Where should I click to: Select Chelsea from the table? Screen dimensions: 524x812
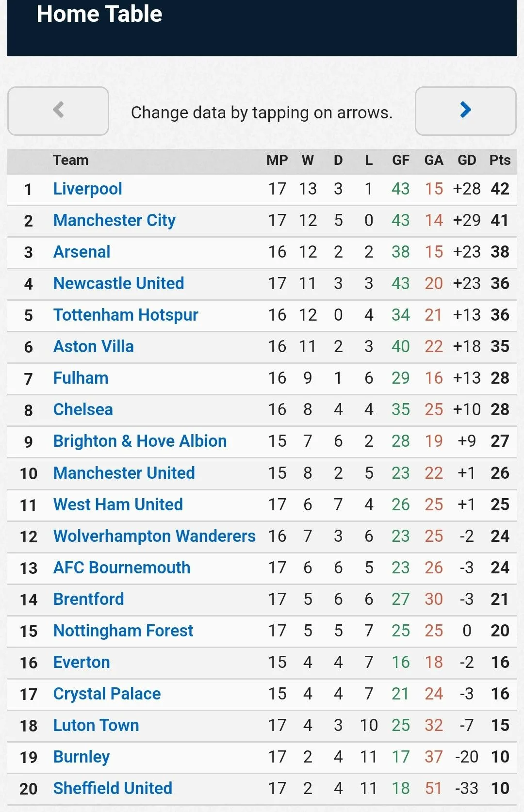click(82, 409)
